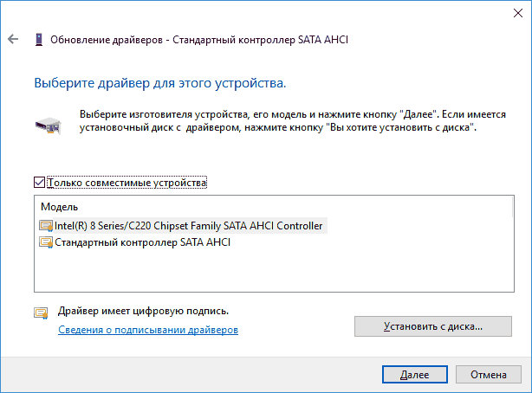532x393 pixels.
Task: Click the Модель column header
Action: [60, 207]
